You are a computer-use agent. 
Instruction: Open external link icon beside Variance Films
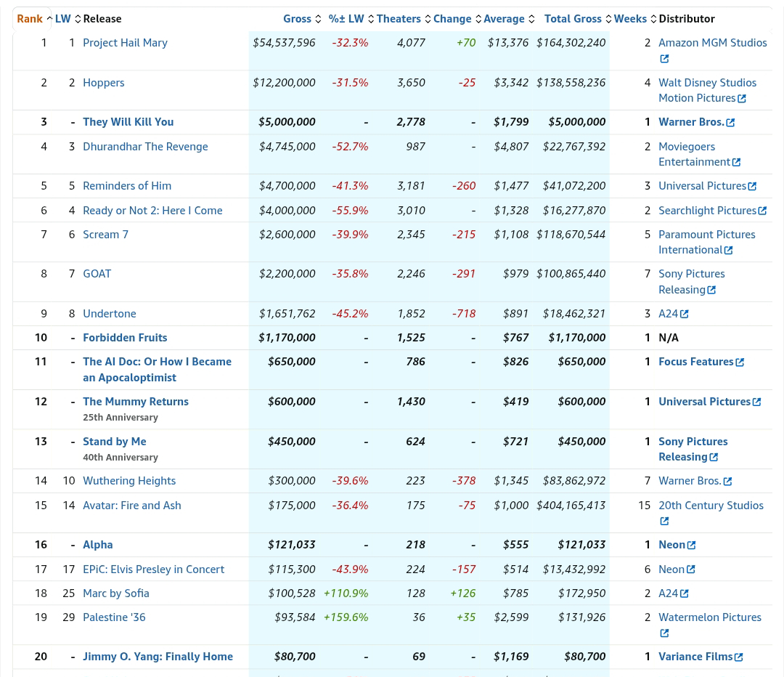(x=738, y=657)
